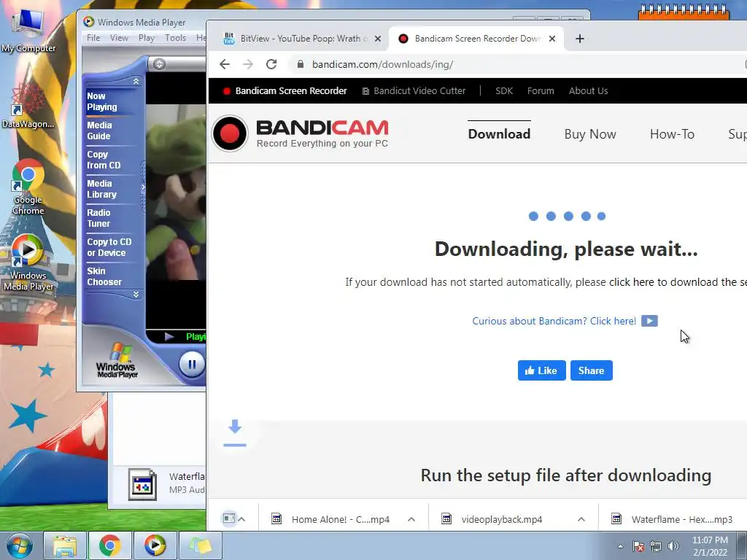Screen dimensions: 747x560
Task: Open the Play menu in Media Player
Action: coord(146,38)
